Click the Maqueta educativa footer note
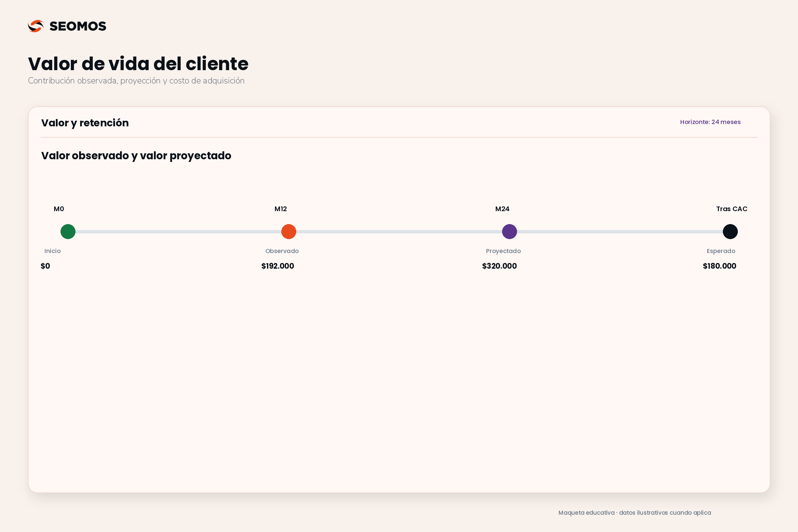Image resolution: width=798 pixels, height=532 pixels. tap(635, 513)
